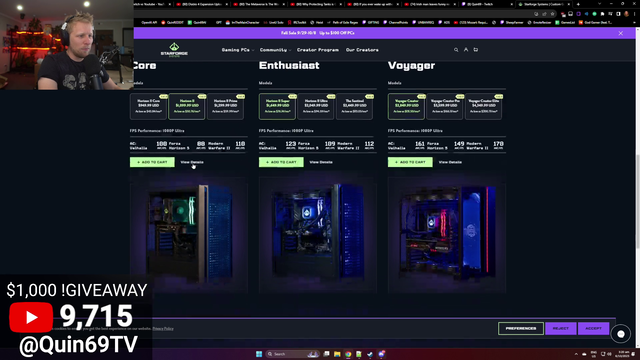
Task: Close the purple Fall Sale banner
Action: (x=620, y=33)
